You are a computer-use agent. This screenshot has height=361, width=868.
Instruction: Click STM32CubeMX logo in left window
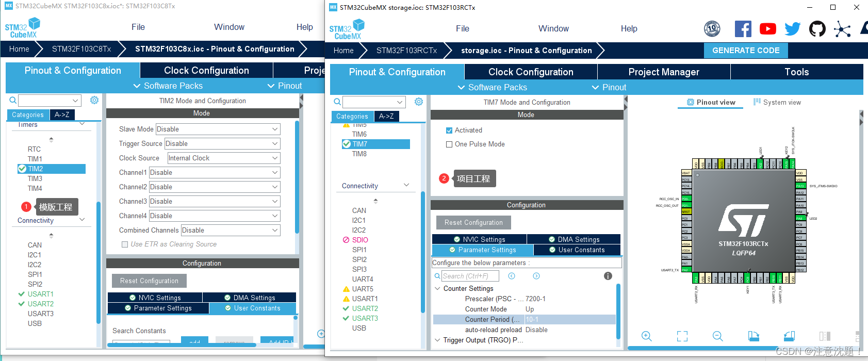point(23,27)
